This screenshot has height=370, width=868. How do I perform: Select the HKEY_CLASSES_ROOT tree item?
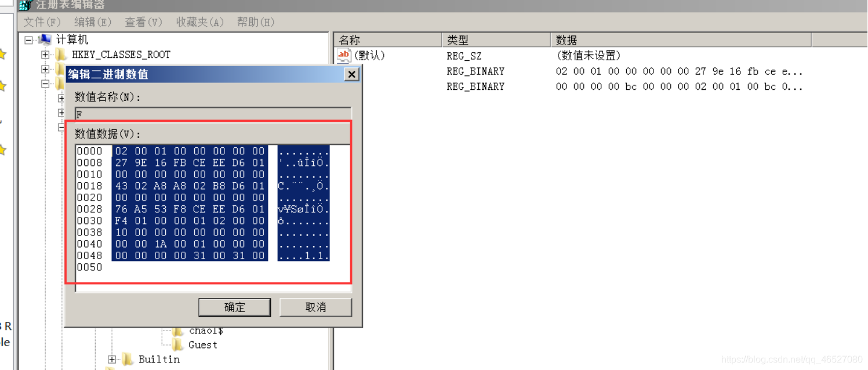tap(121, 55)
